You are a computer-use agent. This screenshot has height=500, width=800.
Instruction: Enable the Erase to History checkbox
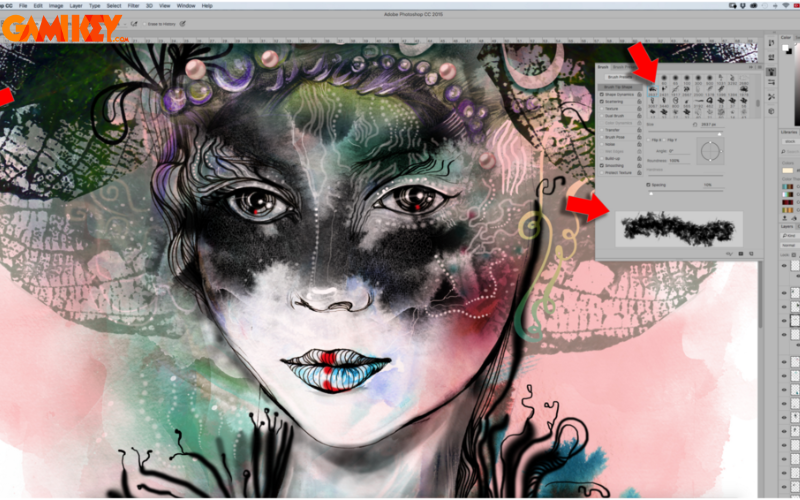click(145, 22)
